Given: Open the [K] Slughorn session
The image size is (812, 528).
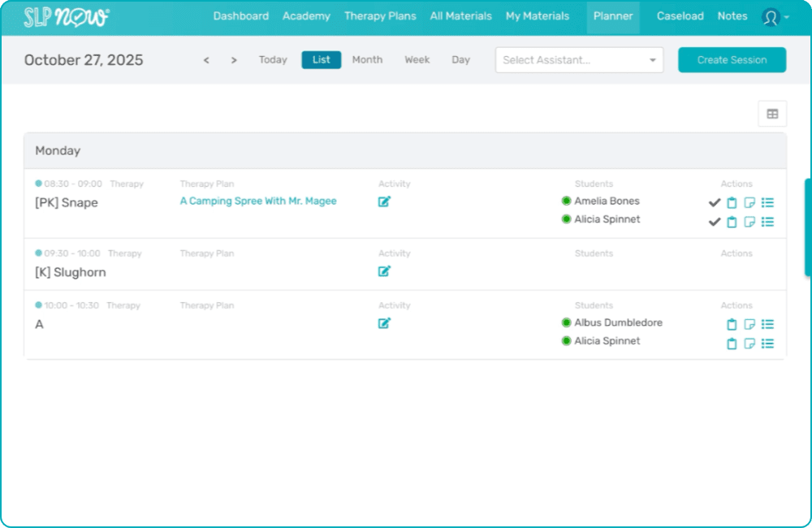Looking at the screenshot, I should pos(71,272).
